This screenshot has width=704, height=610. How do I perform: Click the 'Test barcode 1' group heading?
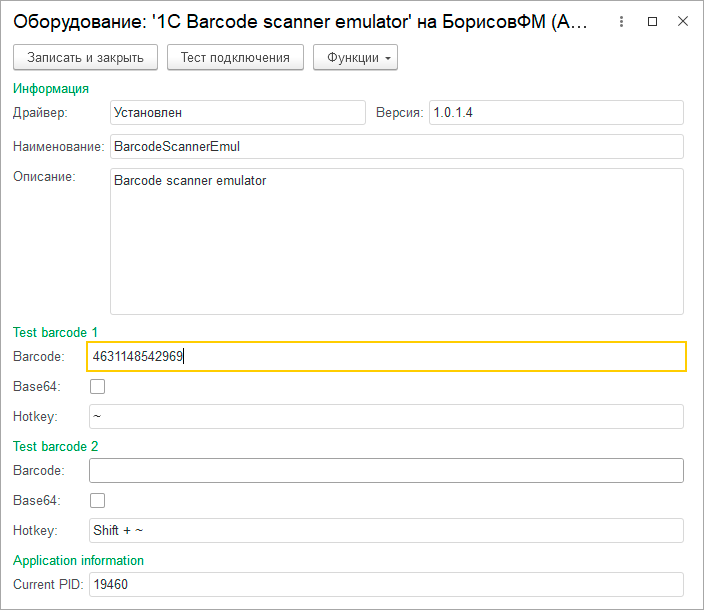click(x=55, y=332)
